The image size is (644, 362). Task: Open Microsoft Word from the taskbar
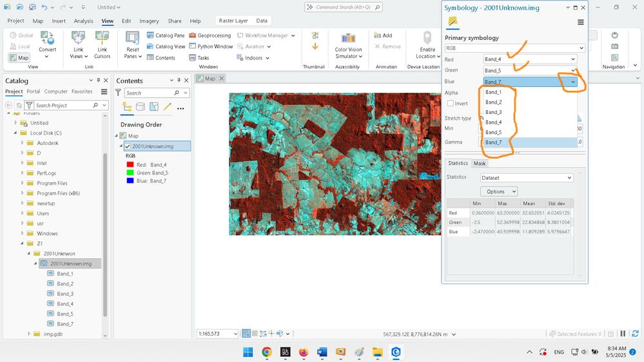point(322,352)
